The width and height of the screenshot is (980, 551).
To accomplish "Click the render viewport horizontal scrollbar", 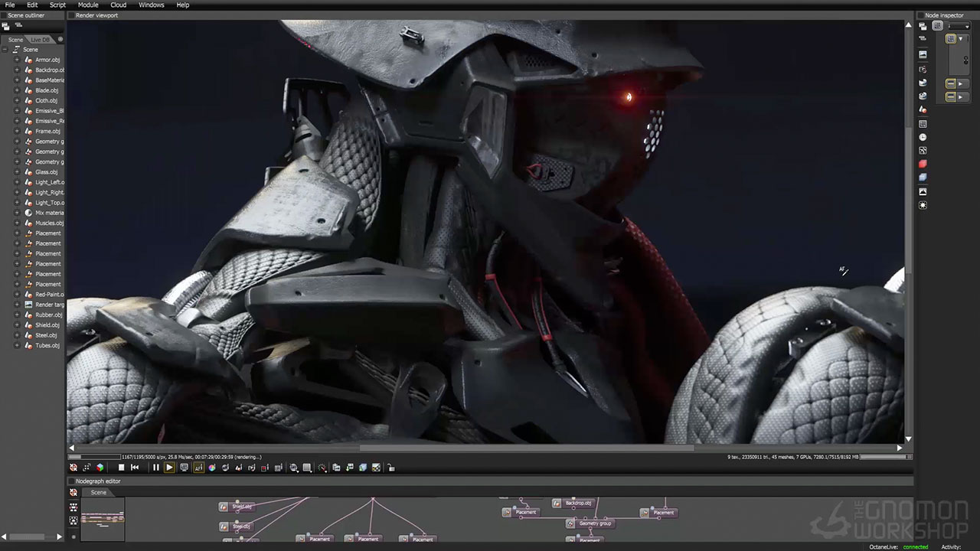I will pyautogui.click(x=526, y=448).
